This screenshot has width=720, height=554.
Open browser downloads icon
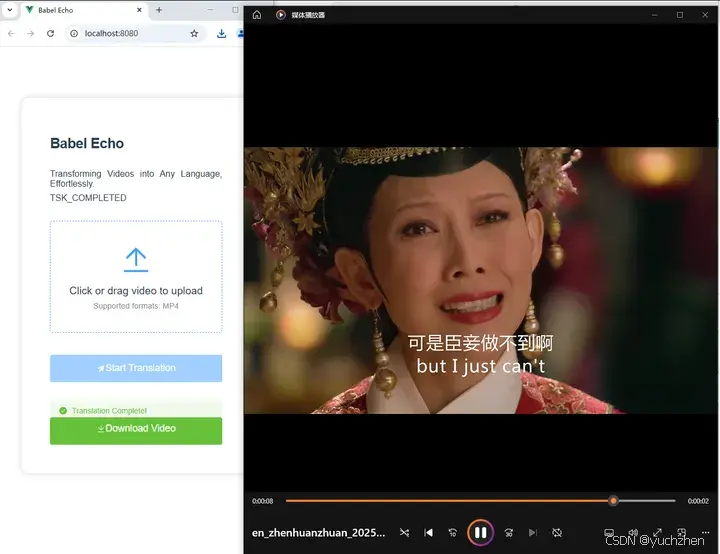pos(221,34)
